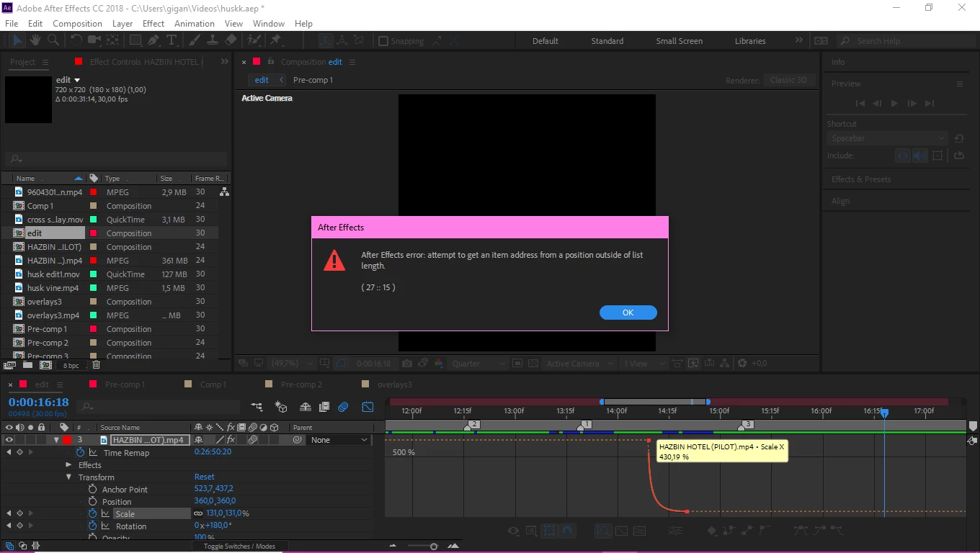Select the Rectangle shape tool
Screen dimensions: 980x553
135,40
